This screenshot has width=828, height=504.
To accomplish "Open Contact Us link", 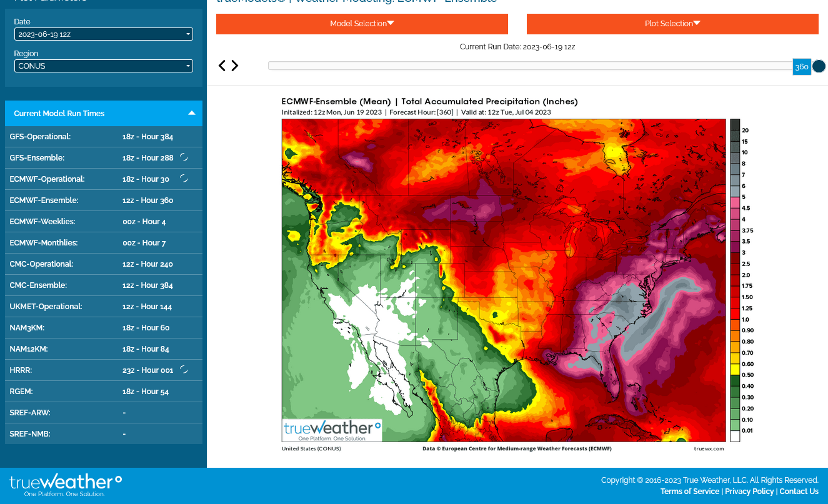I will click(x=799, y=492).
